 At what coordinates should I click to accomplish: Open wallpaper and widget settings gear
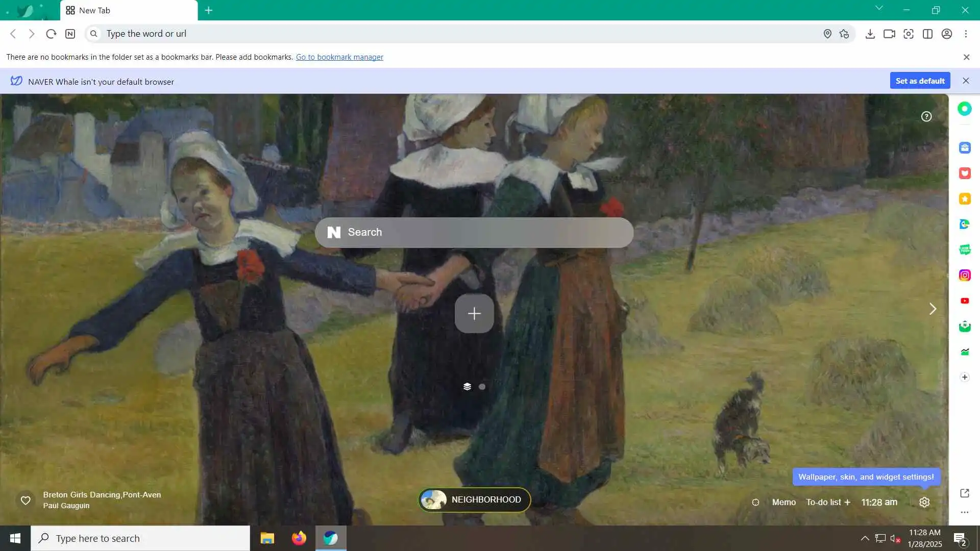924,502
